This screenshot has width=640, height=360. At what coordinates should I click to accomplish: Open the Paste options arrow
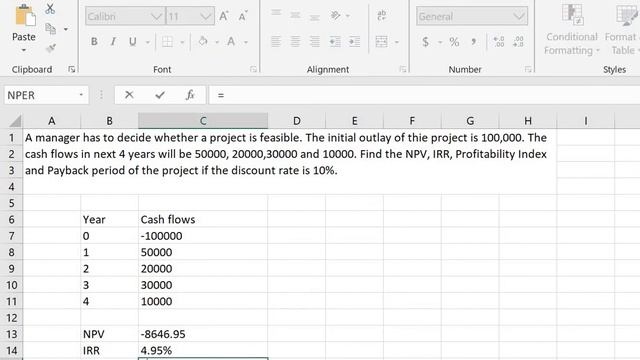pyautogui.click(x=24, y=51)
